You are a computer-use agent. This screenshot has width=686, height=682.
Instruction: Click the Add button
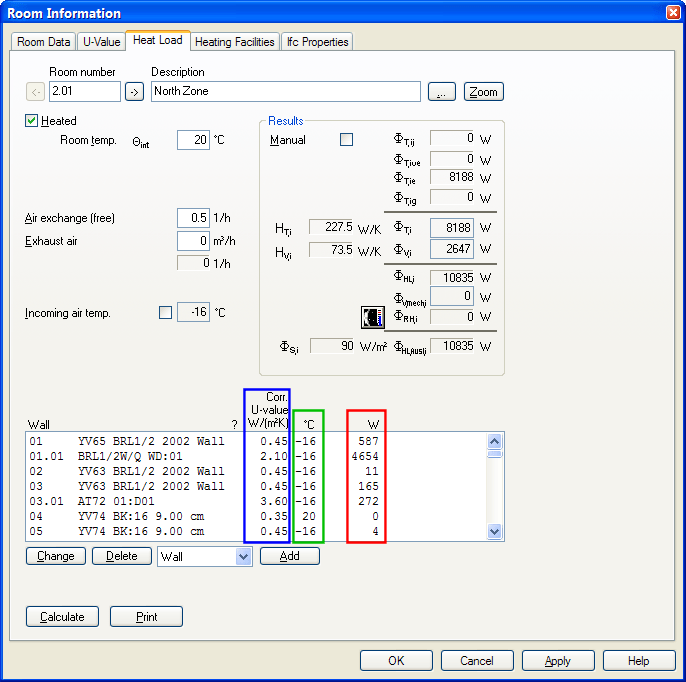(x=290, y=556)
